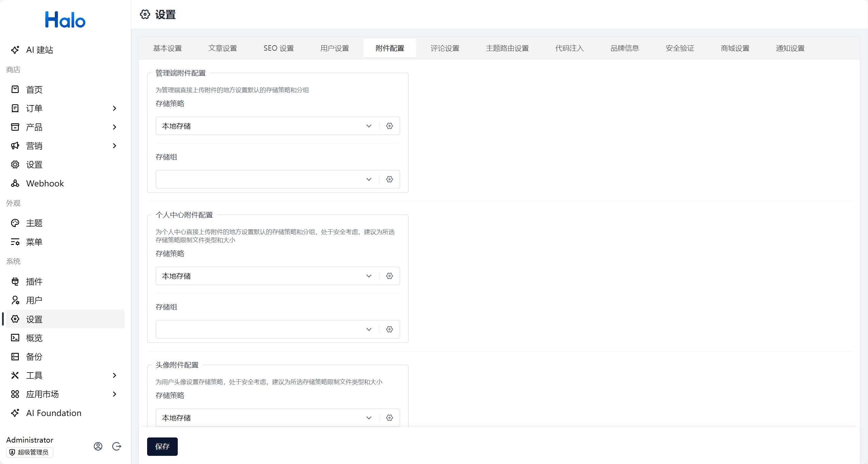Switch to 主题路由设置 tab

tap(507, 48)
